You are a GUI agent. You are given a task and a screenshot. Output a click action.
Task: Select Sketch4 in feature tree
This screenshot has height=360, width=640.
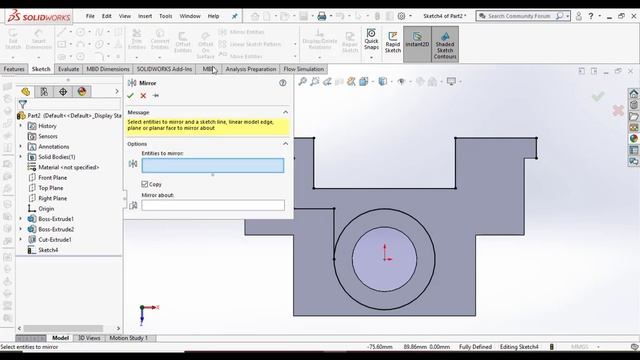48,250
